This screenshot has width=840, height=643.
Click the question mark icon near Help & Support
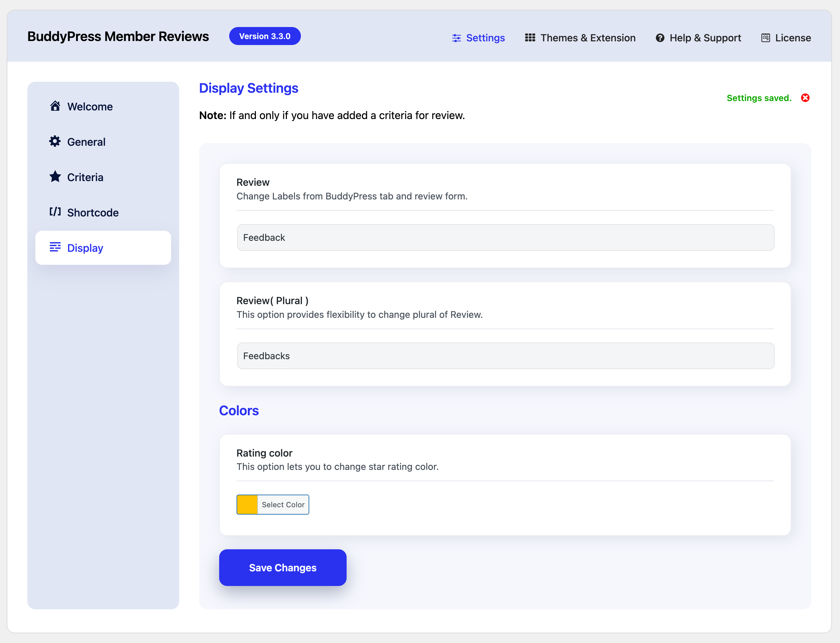[660, 37]
